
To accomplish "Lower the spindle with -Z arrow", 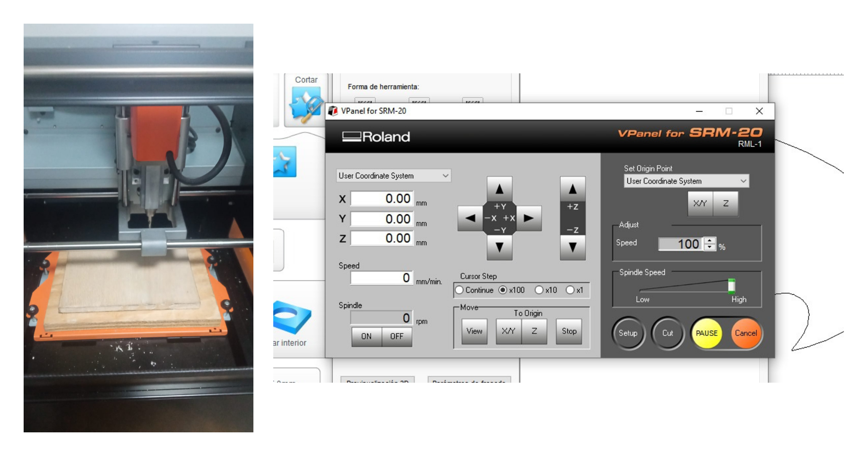I will 573,247.
